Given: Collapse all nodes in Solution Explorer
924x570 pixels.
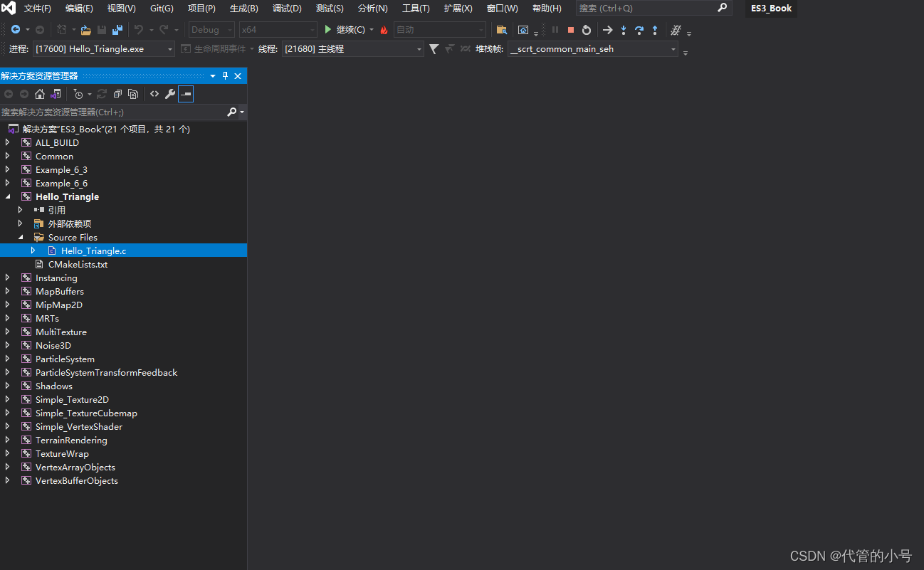Looking at the screenshot, I should click(116, 93).
